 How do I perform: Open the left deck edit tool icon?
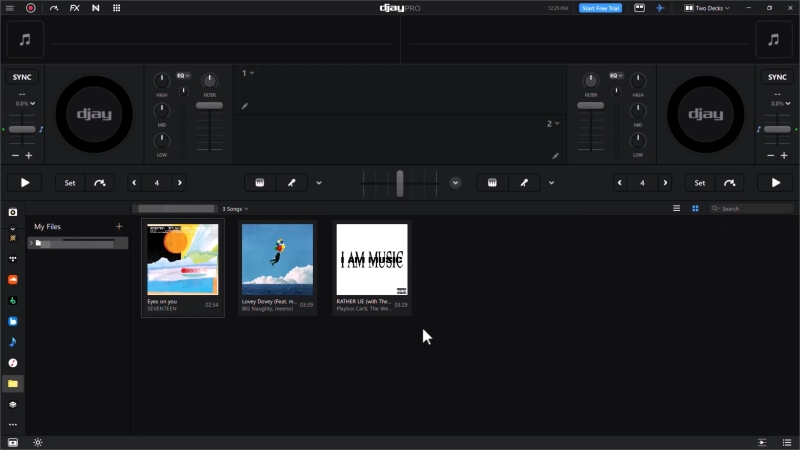[x=291, y=183]
